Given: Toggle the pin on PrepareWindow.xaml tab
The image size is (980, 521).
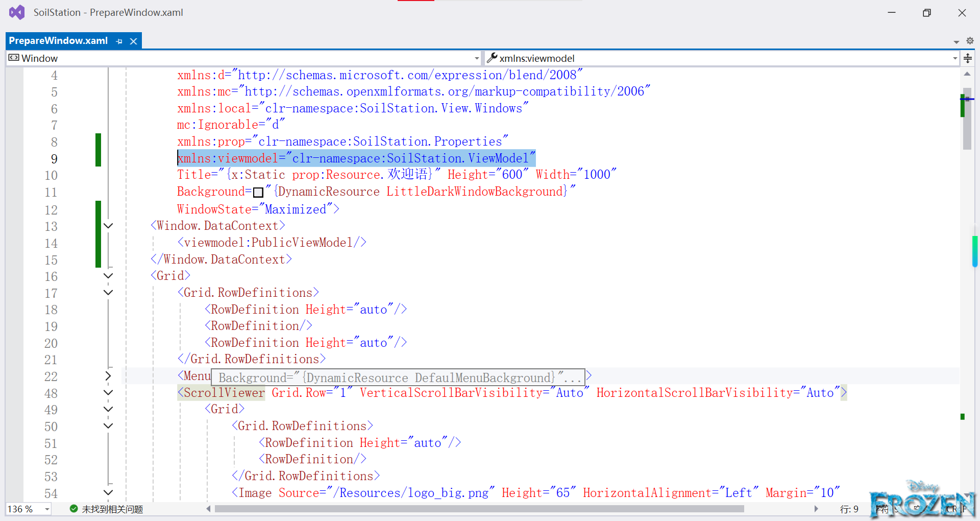Looking at the screenshot, I should click(x=119, y=41).
